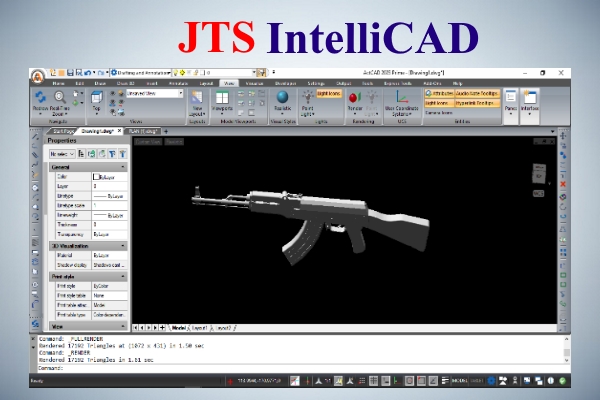Open the Start Page document tab

click(x=63, y=131)
